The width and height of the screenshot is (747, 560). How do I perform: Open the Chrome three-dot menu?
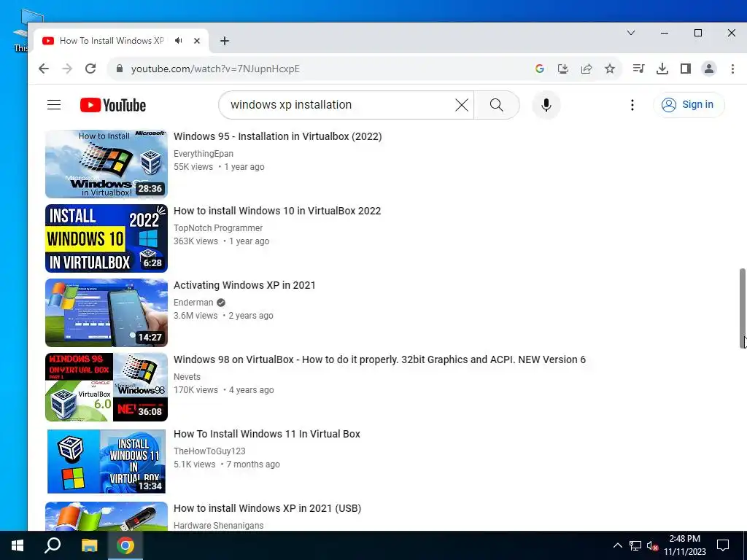(732, 69)
